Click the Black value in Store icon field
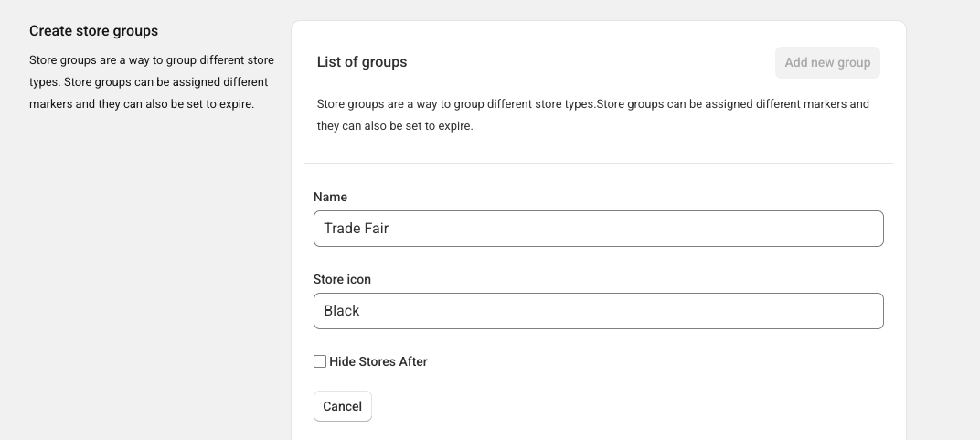Image resolution: width=980 pixels, height=440 pixels. pos(341,311)
